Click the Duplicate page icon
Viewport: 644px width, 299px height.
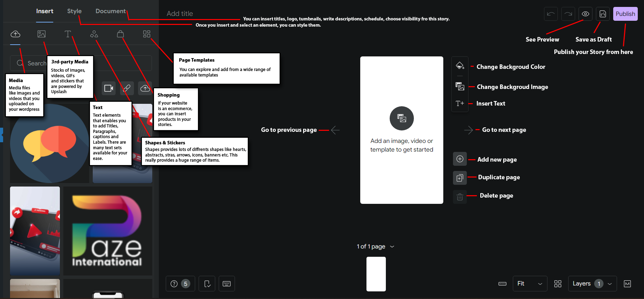[x=460, y=178]
